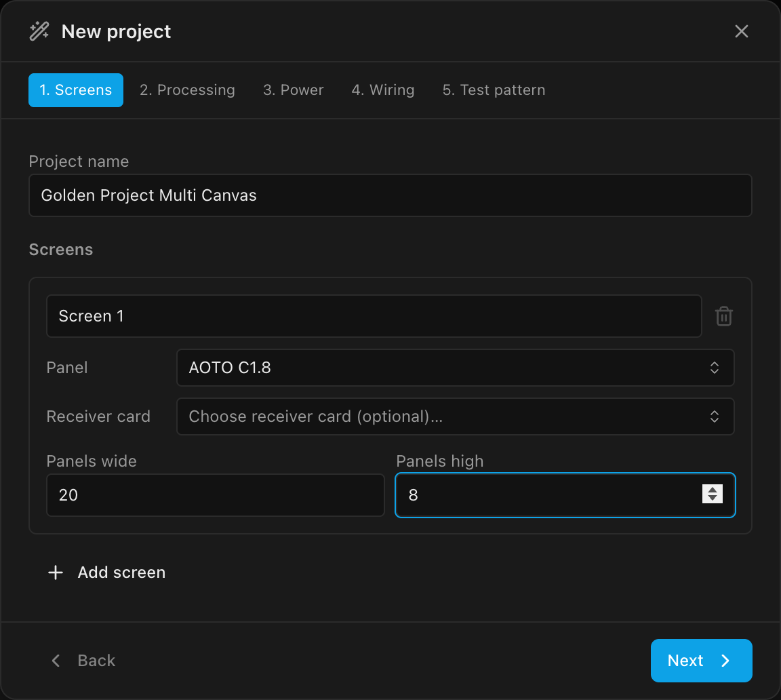781x700 pixels.
Task: Click the Screen 1 name field
Action: (374, 316)
